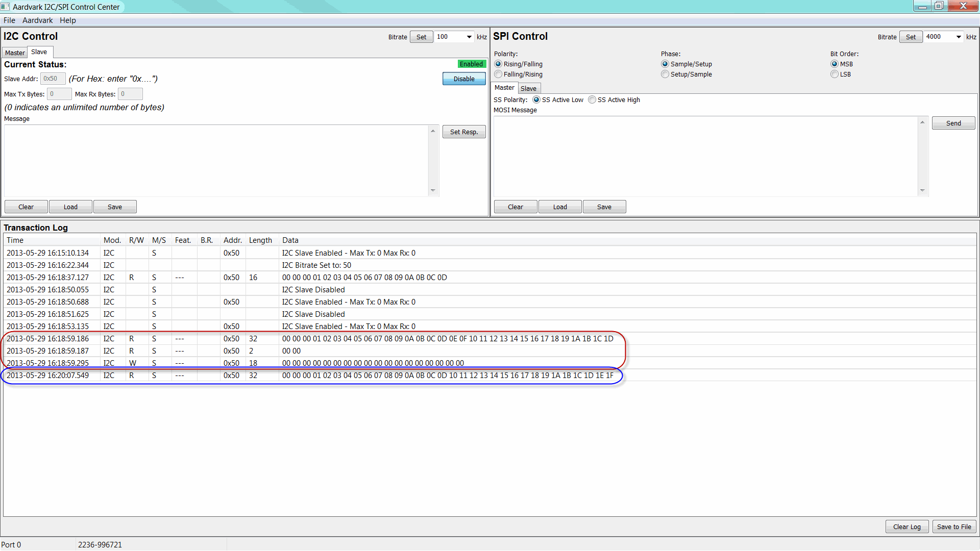Image resolution: width=980 pixels, height=551 pixels.
Task: Click Disable I2C slave button
Action: (x=463, y=79)
